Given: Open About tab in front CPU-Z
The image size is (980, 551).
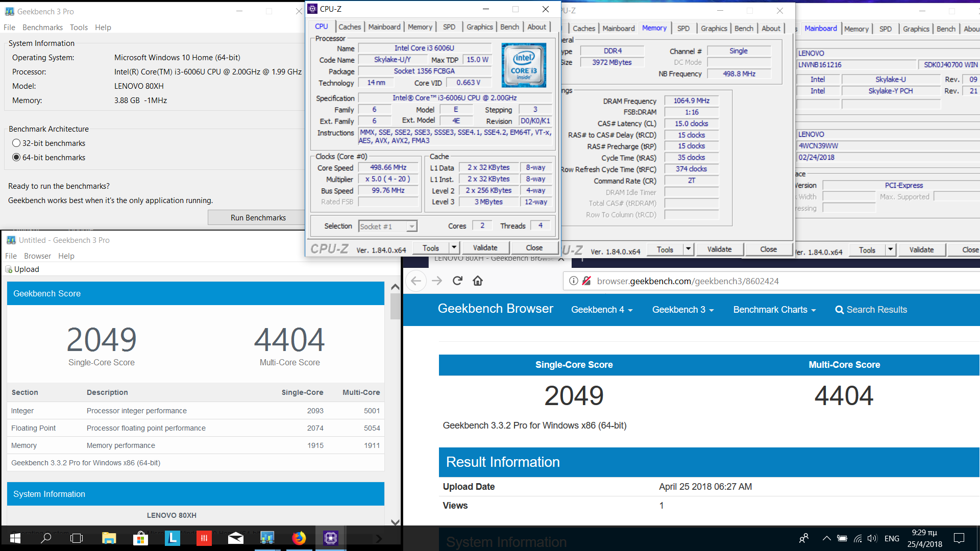Looking at the screenshot, I should [536, 27].
